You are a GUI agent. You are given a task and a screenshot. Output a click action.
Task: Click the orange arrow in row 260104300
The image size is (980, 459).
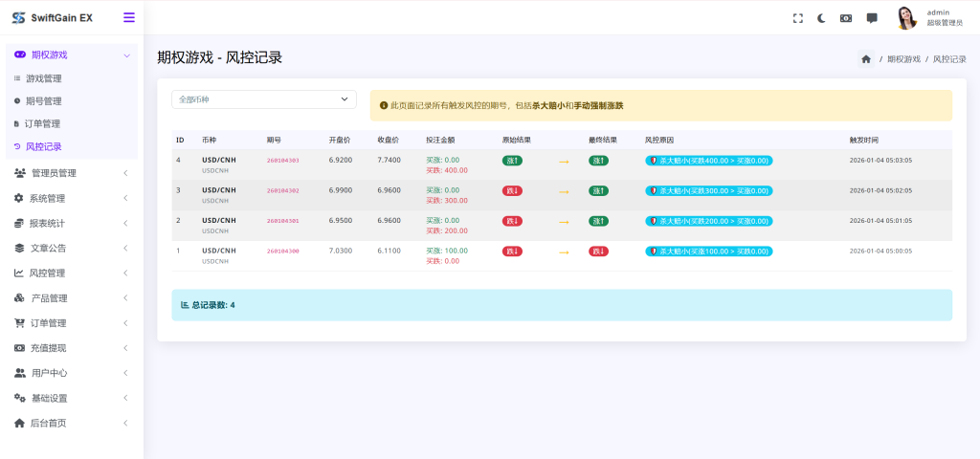(x=564, y=252)
